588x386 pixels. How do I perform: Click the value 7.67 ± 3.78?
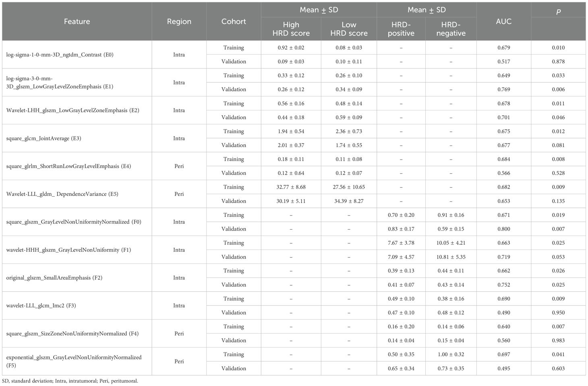point(401,243)
